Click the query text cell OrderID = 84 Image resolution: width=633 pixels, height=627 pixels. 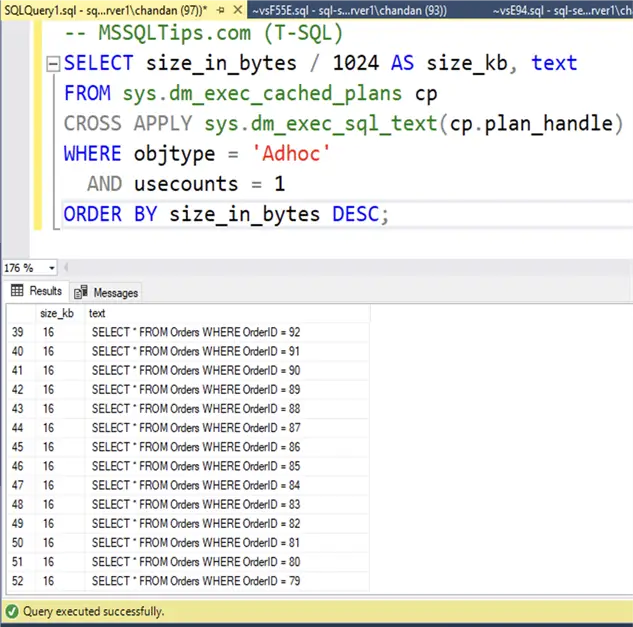pos(227,485)
